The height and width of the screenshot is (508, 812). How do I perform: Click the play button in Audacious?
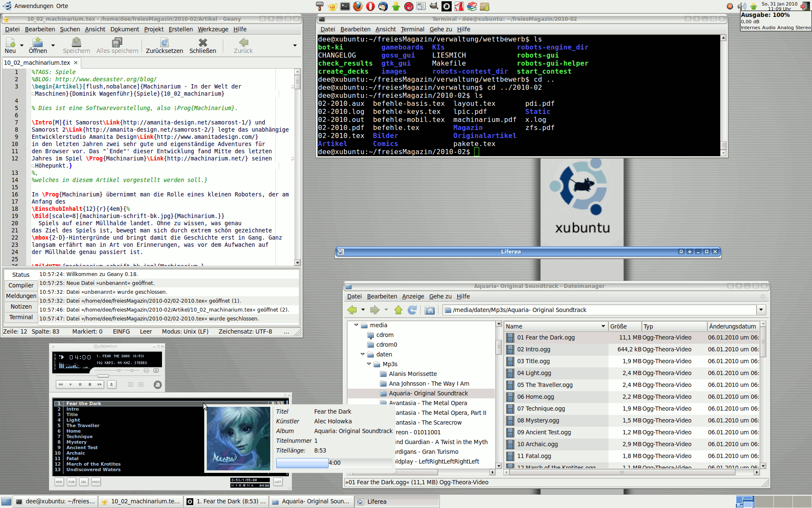(70, 384)
